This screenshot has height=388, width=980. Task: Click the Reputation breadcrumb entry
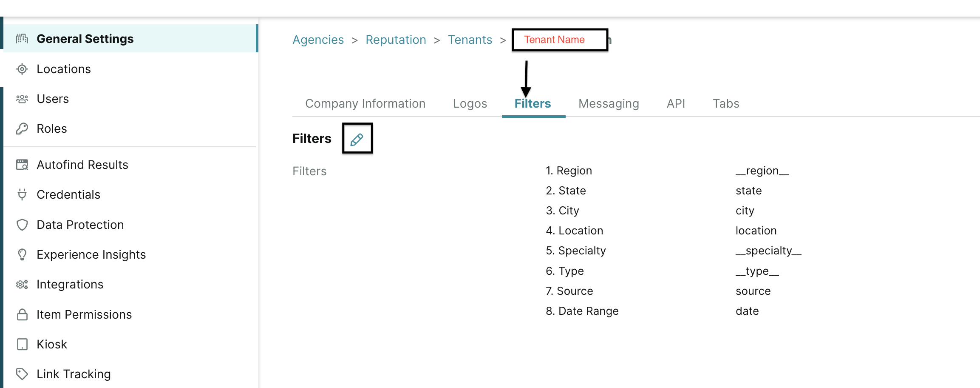[x=396, y=40]
